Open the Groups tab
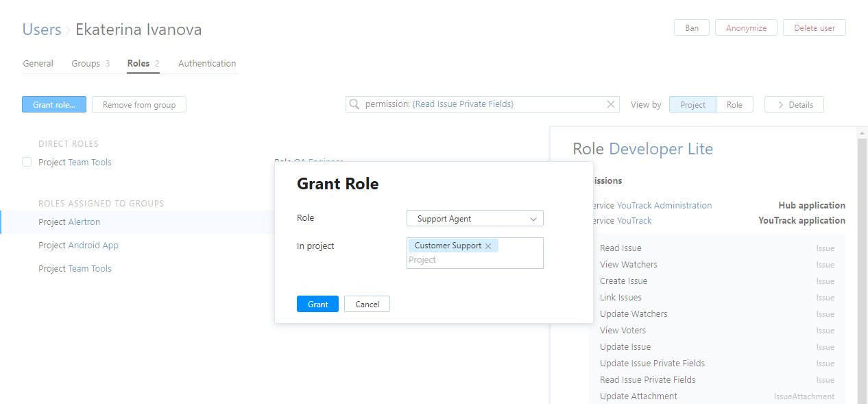 tap(90, 64)
